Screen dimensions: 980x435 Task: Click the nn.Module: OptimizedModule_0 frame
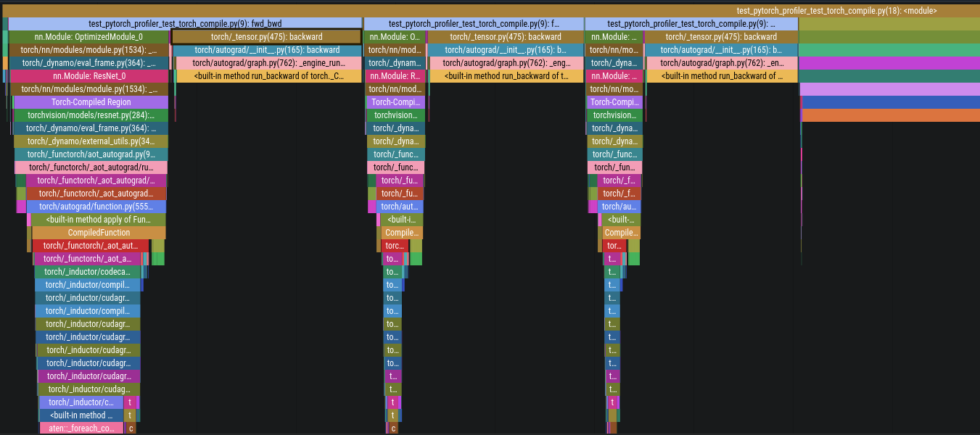(x=88, y=37)
